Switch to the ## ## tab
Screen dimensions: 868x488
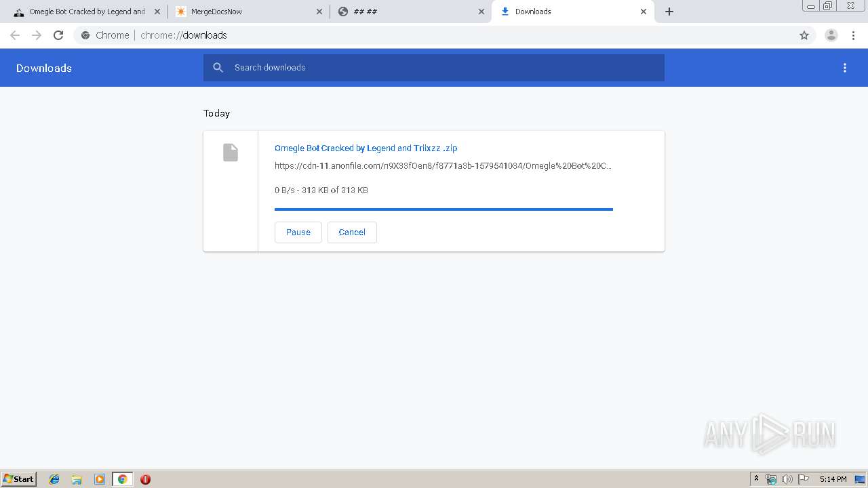click(410, 12)
